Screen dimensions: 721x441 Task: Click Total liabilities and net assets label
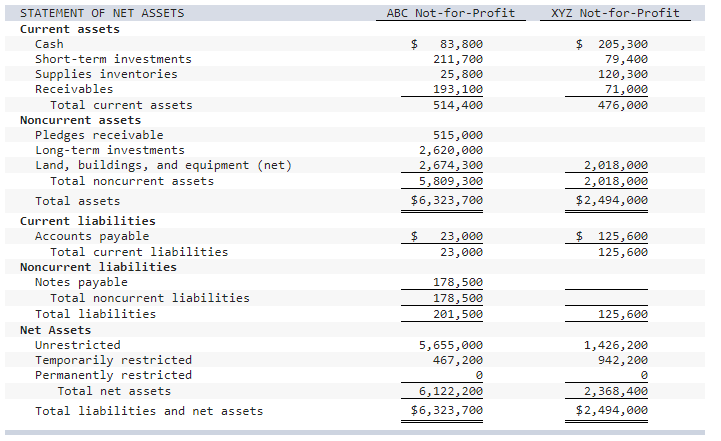[149, 411]
